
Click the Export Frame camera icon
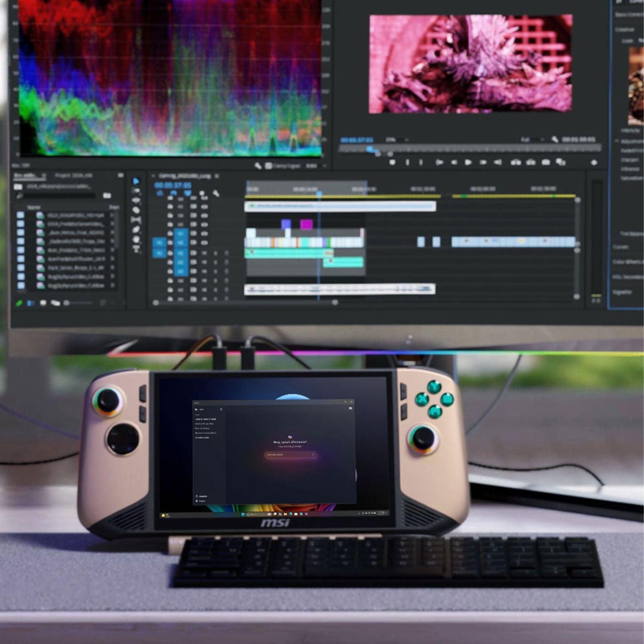click(546, 162)
